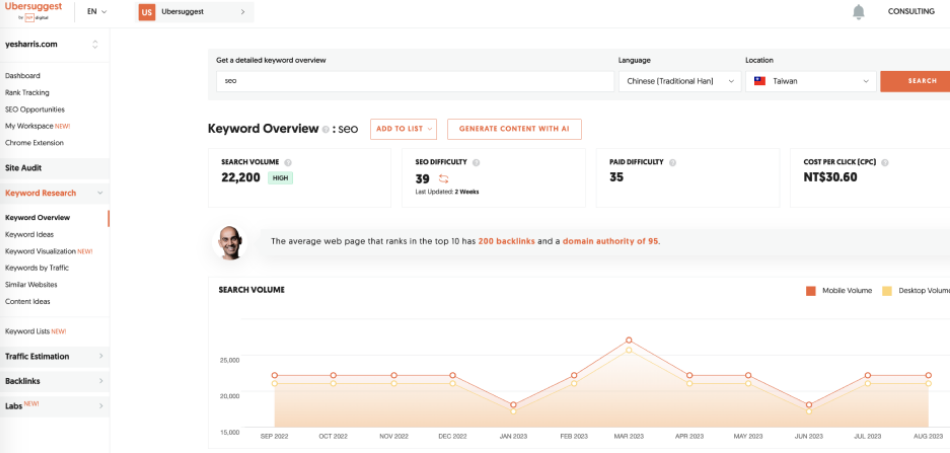Click the keyword search input field

coord(414,81)
